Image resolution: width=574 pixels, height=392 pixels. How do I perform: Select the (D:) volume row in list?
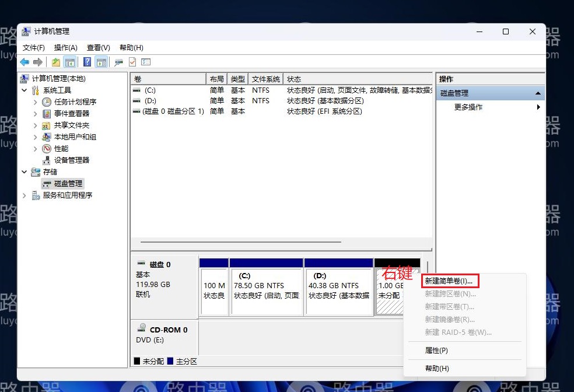281,101
